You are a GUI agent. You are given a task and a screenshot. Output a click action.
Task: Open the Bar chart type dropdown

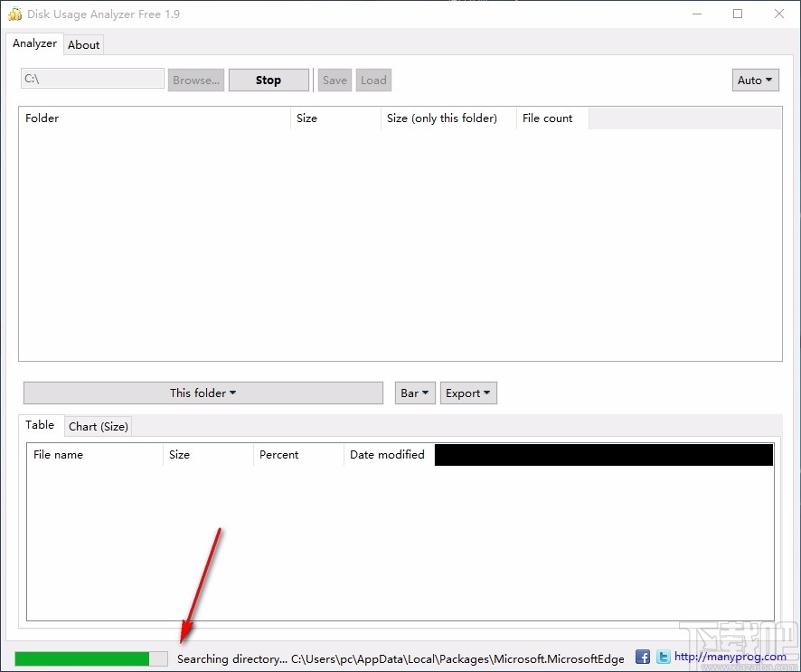coord(414,393)
